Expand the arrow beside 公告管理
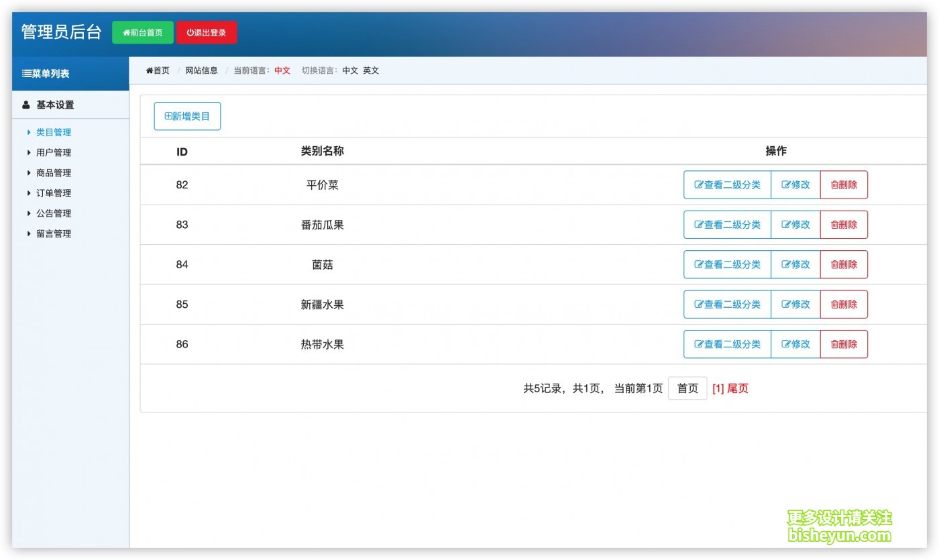Screen dimensions: 939x560 point(29,213)
